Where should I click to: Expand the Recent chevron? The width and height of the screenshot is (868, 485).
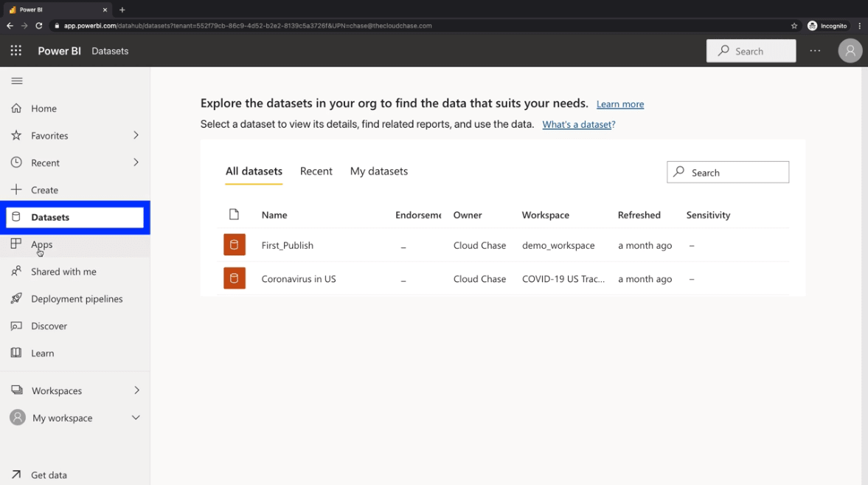tap(136, 162)
